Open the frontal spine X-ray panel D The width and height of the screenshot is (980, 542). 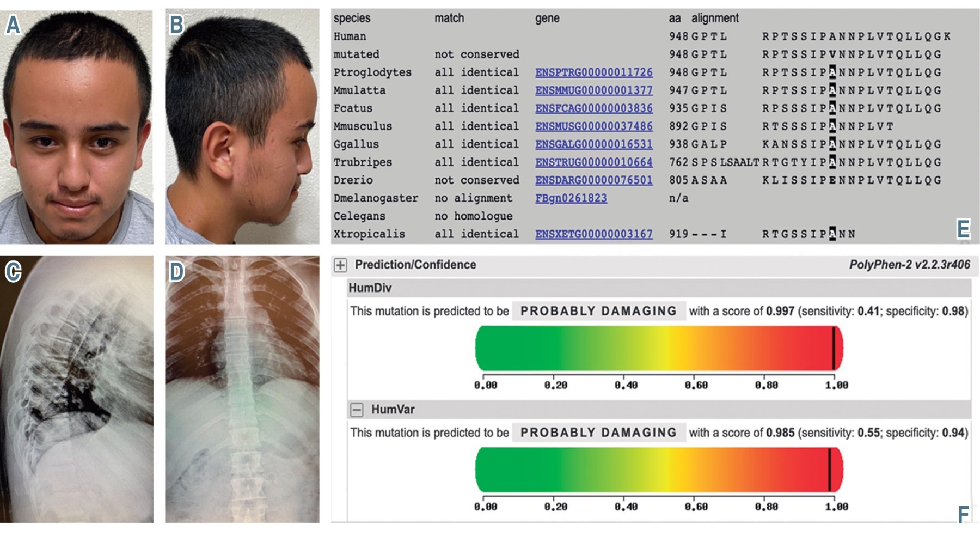tap(242, 389)
